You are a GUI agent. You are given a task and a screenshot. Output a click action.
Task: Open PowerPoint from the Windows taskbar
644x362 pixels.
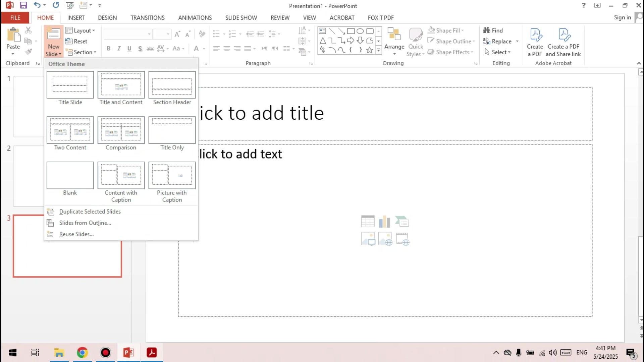128,353
